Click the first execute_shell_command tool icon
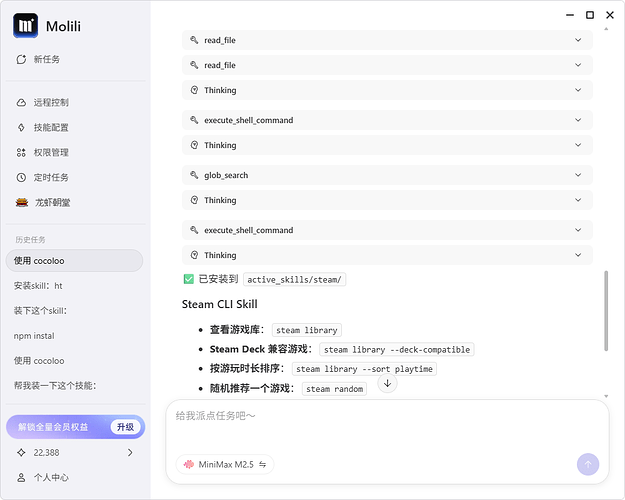 [194, 120]
